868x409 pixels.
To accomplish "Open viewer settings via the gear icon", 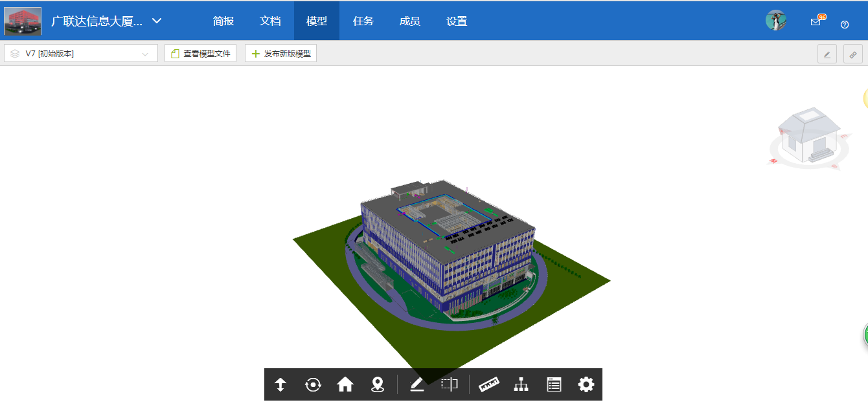I will coord(586,384).
